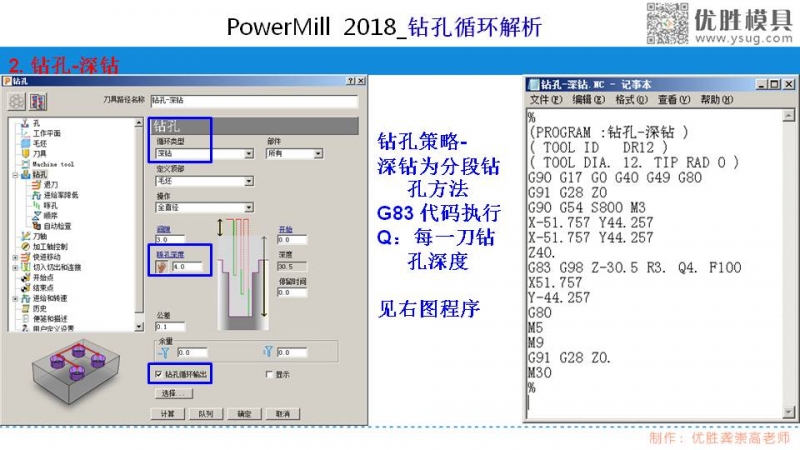Click the 选择... button
800x450 pixels.
(x=174, y=393)
